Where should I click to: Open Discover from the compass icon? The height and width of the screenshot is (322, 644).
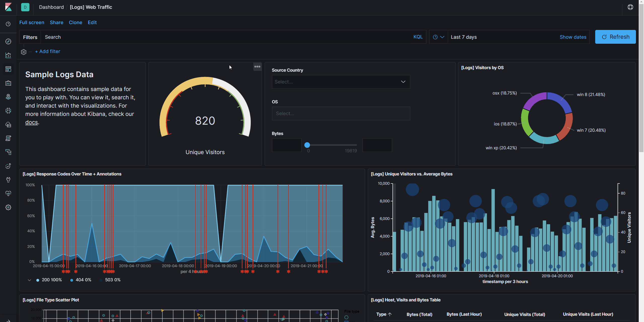(8, 41)
